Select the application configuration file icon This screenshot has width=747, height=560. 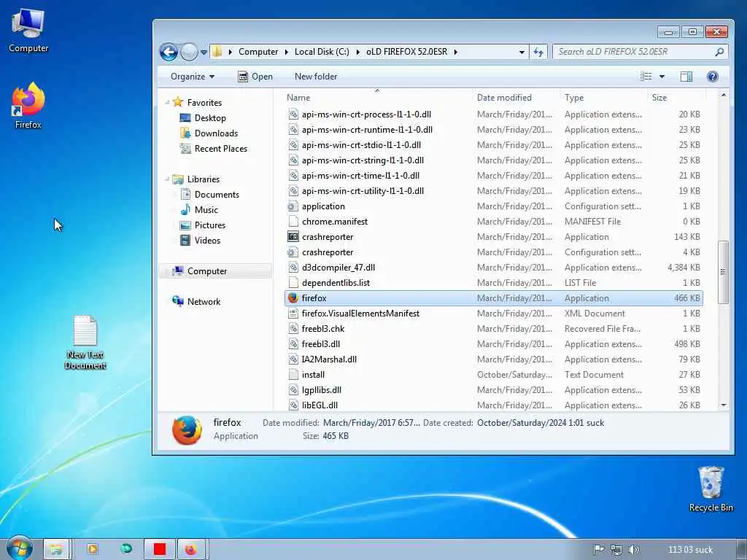coord(293,206)
